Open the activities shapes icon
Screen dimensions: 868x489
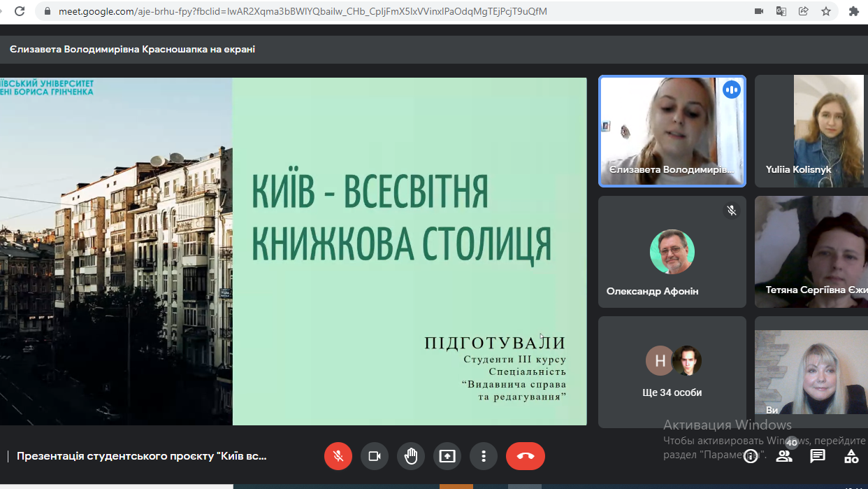tap(851, 457)
